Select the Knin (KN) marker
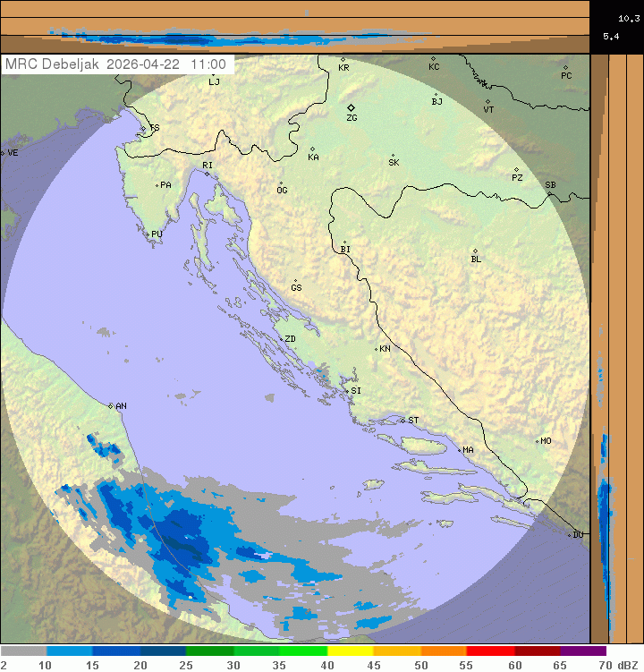 [376, 348]
